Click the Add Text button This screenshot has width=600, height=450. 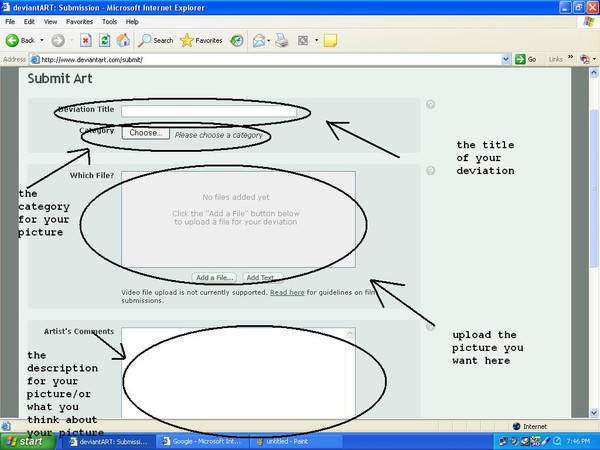tap(263, 278)
